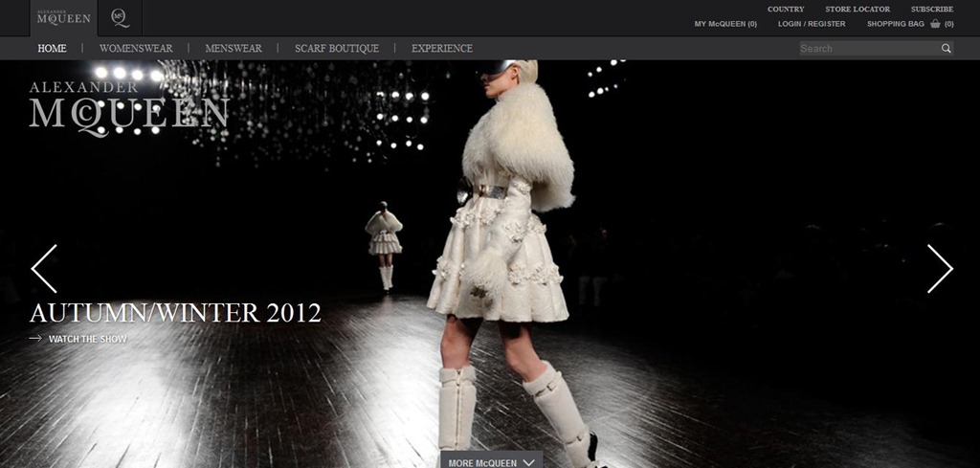This screenshot has height=468, width=980.
Task: Open the MENSWEAR menu
Action: point(234,48)
